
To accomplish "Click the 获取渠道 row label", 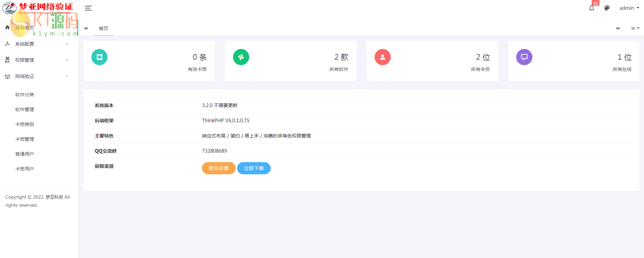I will (104, 166).
